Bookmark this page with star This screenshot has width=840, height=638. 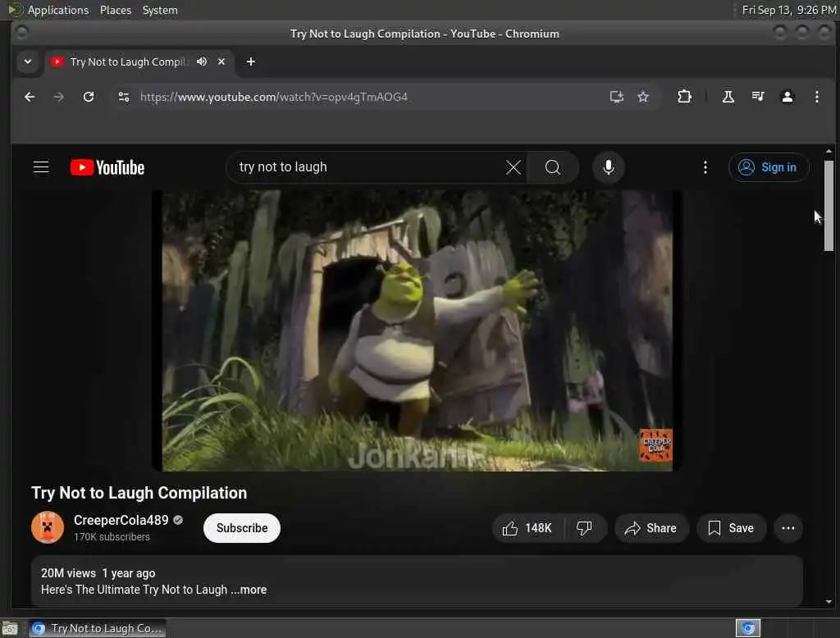point(643,97)
